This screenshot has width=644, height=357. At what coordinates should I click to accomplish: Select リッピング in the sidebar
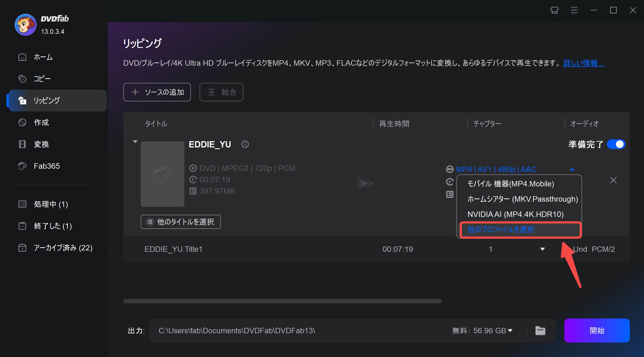57,101
